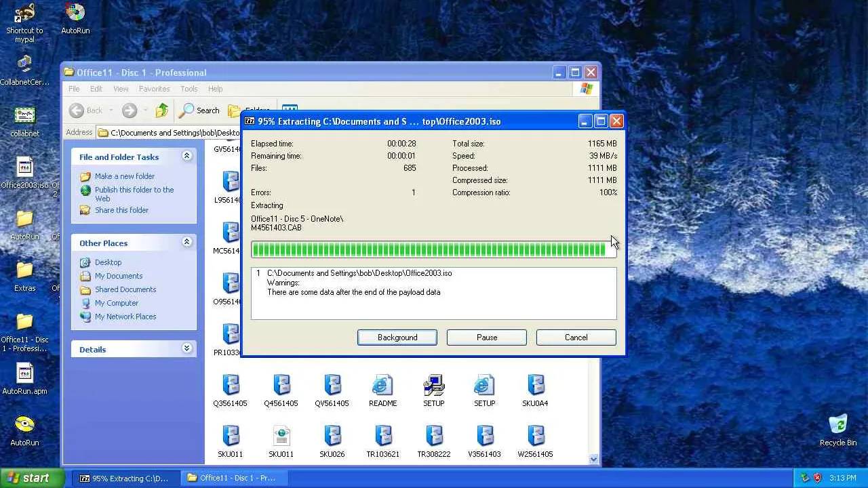Select the README file in Explorer
This screenshot has width=868, height=488.
pos(382,392)
